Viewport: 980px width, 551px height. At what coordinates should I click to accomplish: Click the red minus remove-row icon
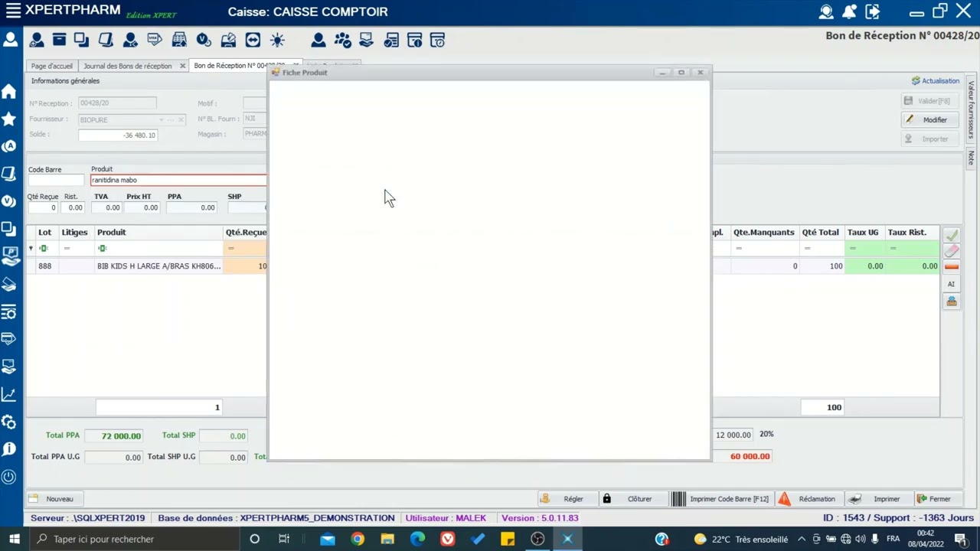coord(951,266)
